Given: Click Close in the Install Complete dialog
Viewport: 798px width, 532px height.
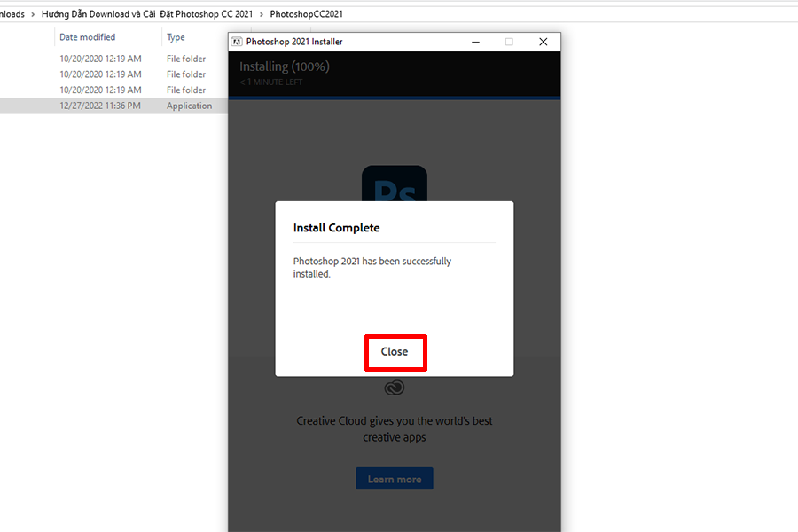Looking at the screenshot, I should [x=395, y=352].
